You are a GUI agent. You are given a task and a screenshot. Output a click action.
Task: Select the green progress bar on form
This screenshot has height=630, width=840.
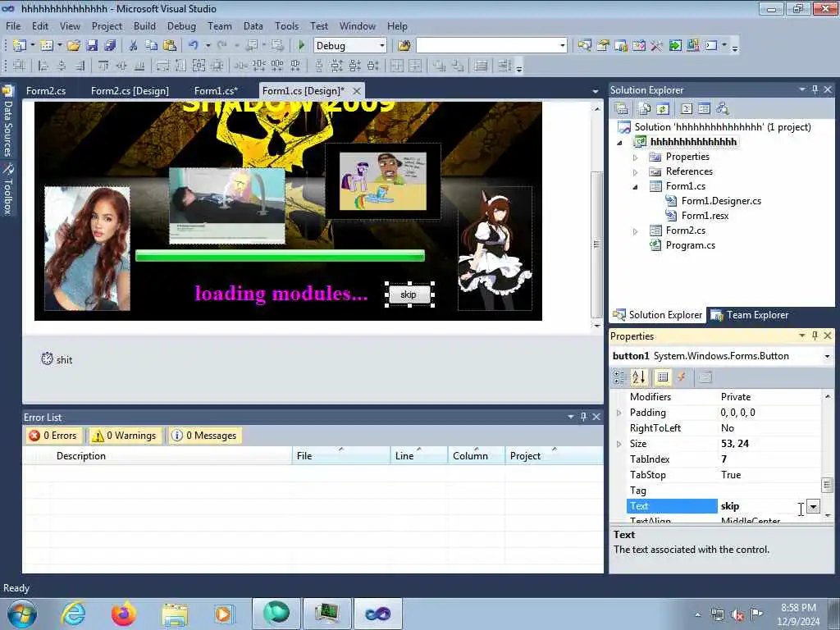[281, 256]
